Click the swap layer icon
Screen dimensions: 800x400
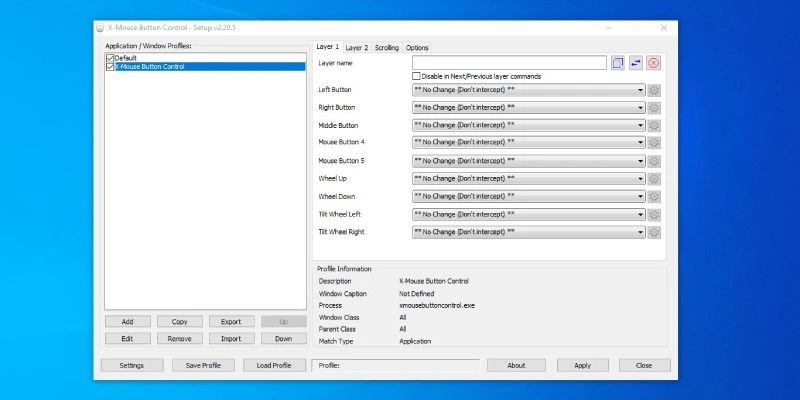coord(636,63)
